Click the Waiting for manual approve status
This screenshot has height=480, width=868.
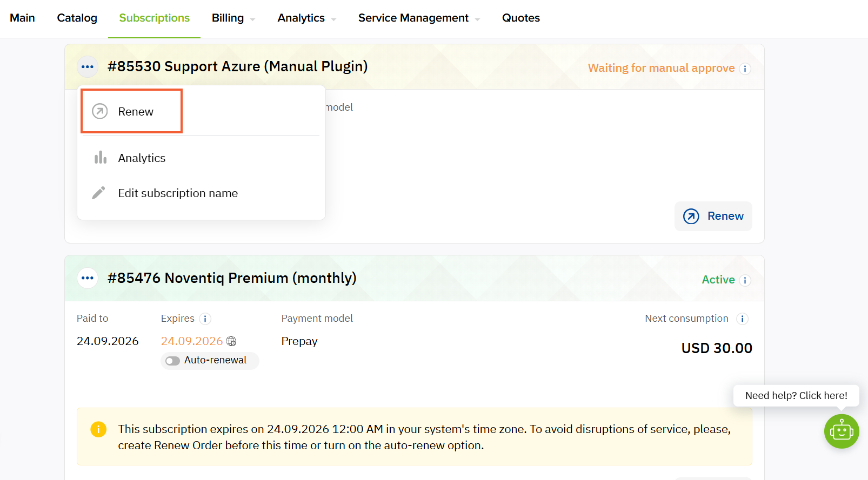(662, 68)
